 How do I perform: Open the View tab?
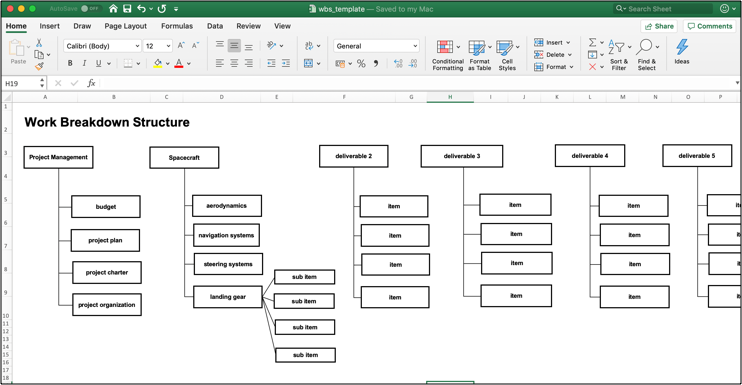283,26
